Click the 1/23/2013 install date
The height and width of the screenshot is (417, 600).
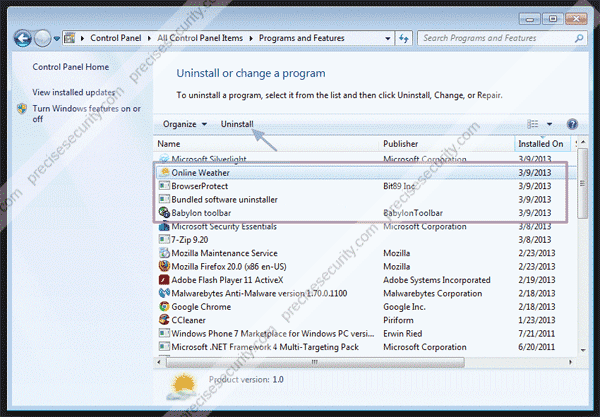(537, 320)
